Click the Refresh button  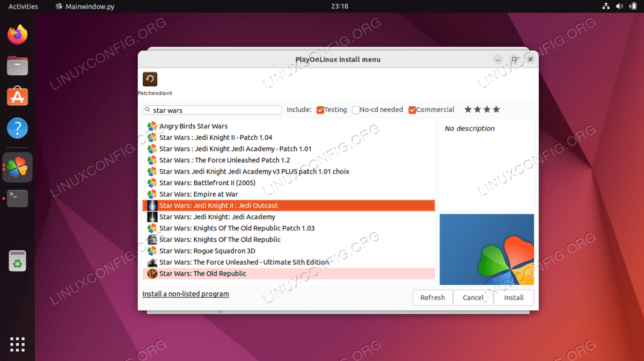(433, 298)
